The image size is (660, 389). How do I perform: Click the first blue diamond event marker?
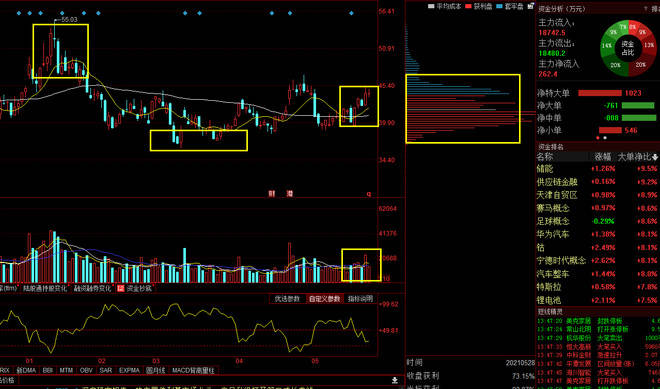pyautogui.click(x=19, y=13)
